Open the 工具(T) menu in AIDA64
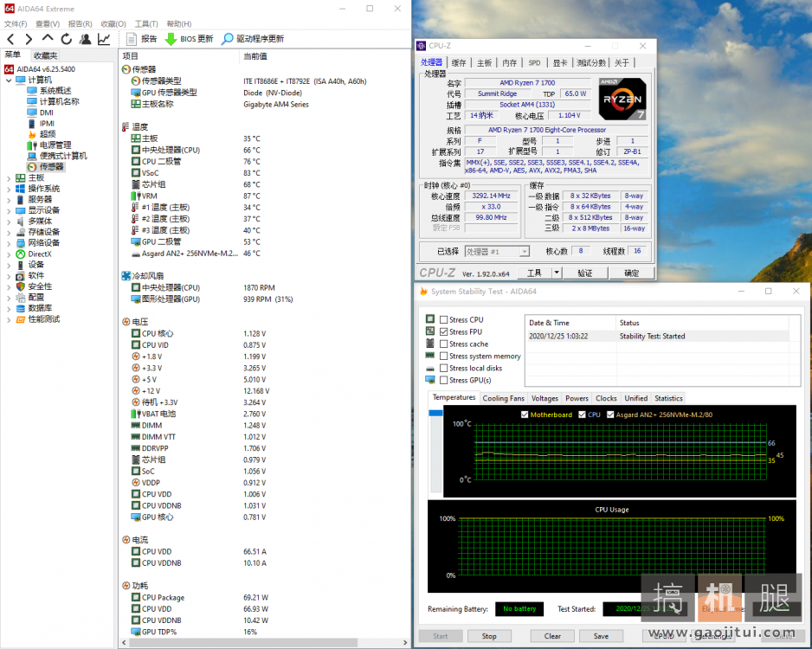The height and width of the screenshot is (649, 812). (146, 24)
